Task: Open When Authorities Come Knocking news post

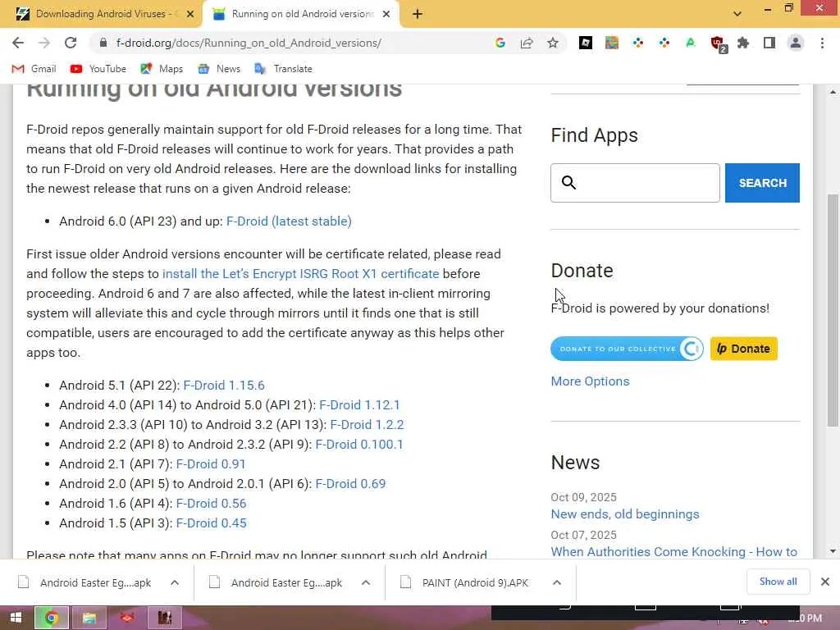Action: (x=674, y=552)
